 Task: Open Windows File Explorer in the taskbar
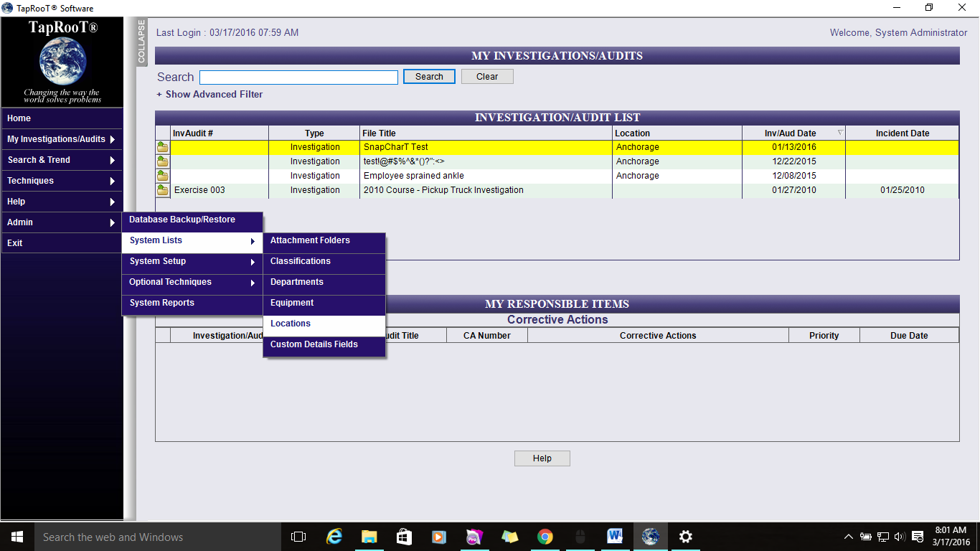tap(369, 537)
